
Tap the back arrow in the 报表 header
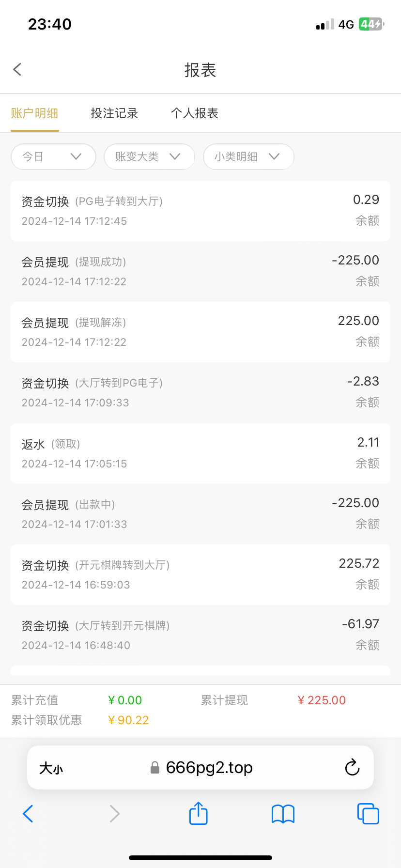click(17, 70)
